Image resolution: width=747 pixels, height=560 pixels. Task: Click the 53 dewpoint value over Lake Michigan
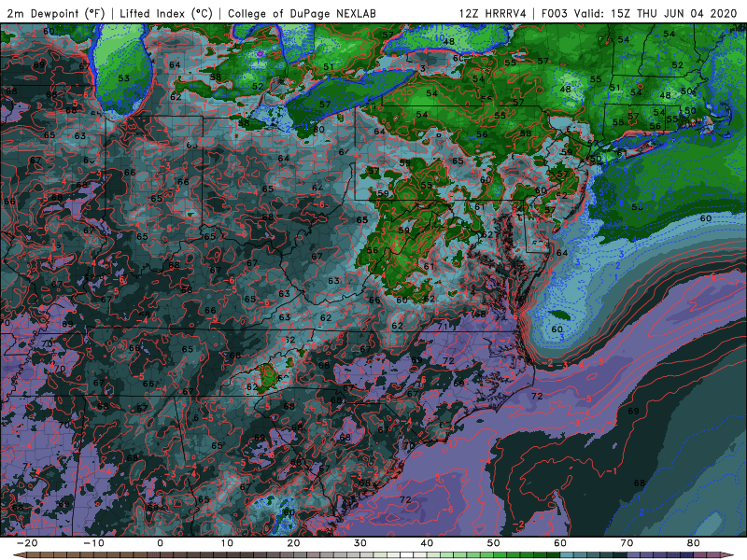coord(124,78)
